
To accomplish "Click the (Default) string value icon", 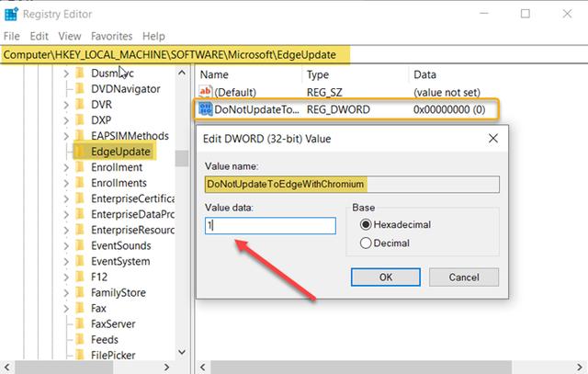I will [206, 91].
